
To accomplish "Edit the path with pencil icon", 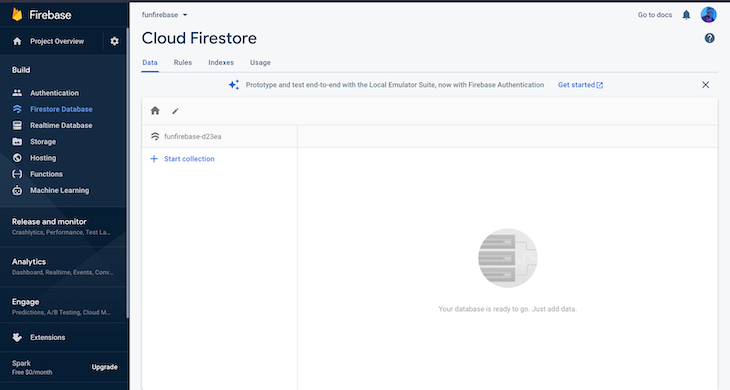I will [x=175, y=111].
